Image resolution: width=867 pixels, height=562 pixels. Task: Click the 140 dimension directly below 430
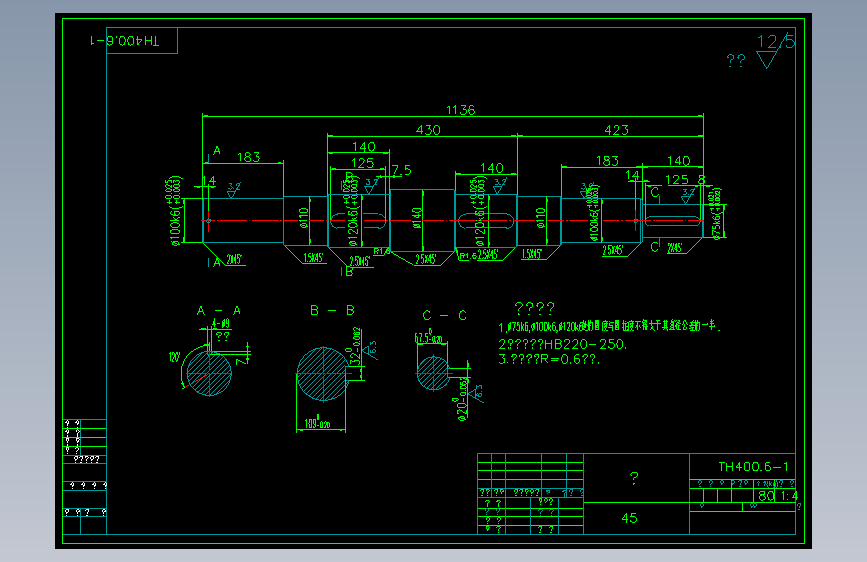click(x=364, y=147)
